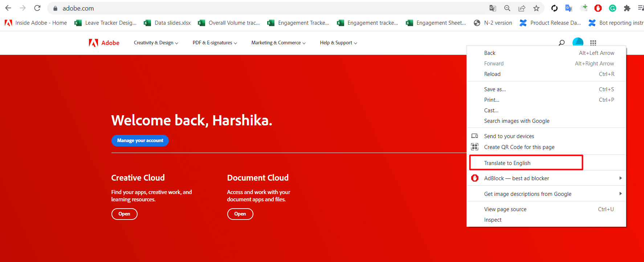Expand the AdBlock submenu arrow
Screen dimensions: 644x262
tap(620, 178)
